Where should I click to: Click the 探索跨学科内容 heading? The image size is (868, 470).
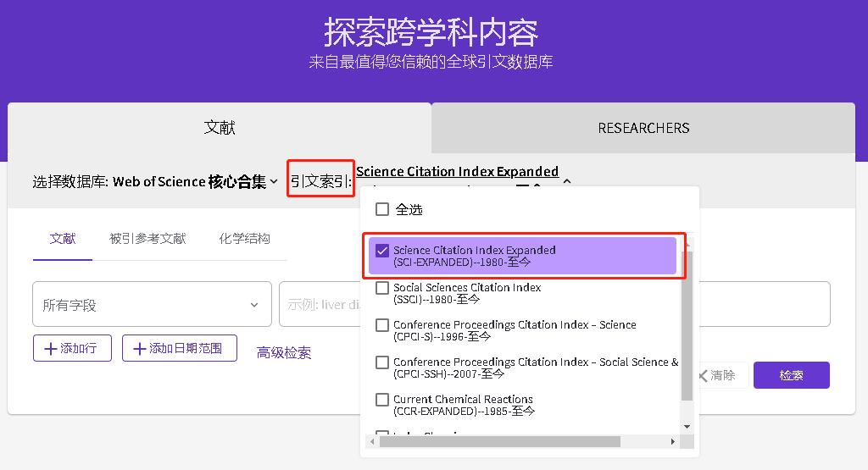coord(431,32)
